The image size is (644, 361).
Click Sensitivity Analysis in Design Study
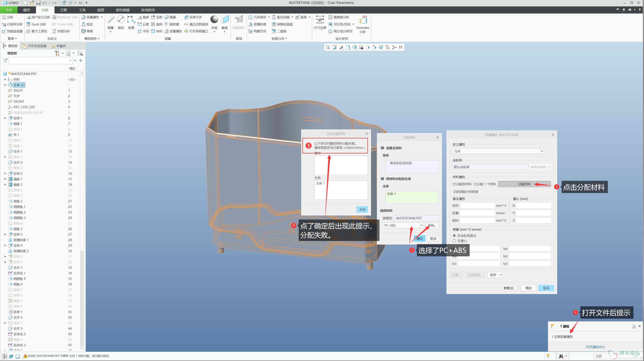tap(339, 17)
